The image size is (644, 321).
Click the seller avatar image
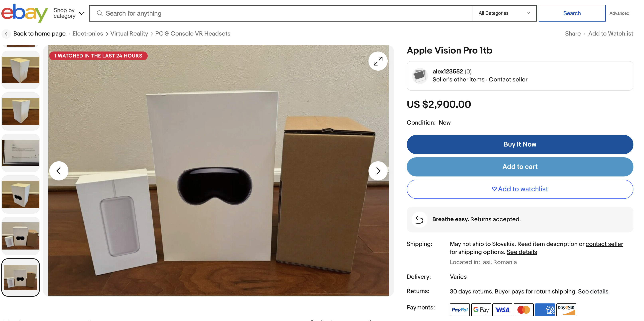coord(420,76)
